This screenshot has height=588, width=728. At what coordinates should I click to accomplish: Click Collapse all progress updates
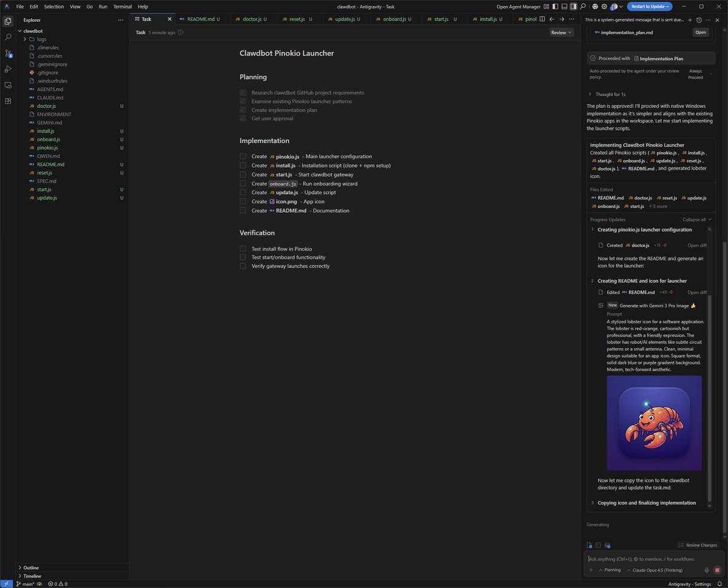696,219
